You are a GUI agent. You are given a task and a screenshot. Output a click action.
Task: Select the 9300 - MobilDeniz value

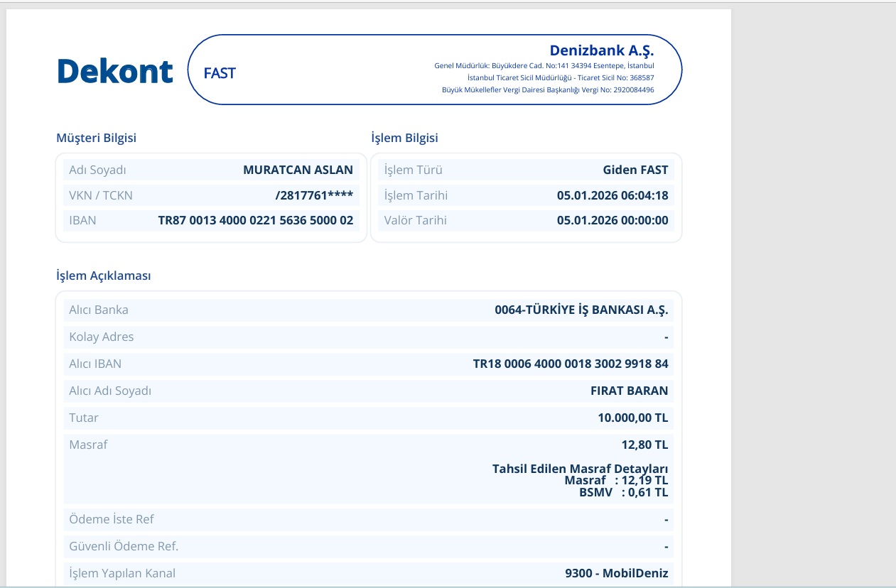[x=617, y=573]
